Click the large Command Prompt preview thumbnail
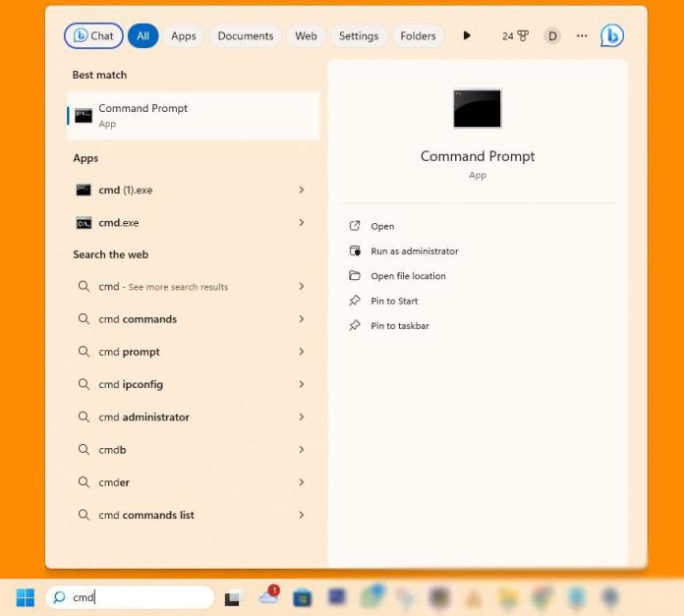 (x=478, y=108)
